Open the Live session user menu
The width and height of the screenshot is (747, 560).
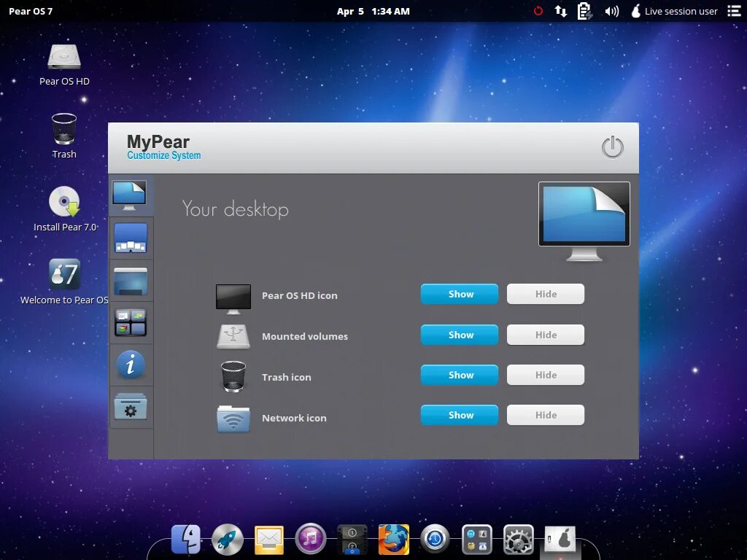click(675, 11)
